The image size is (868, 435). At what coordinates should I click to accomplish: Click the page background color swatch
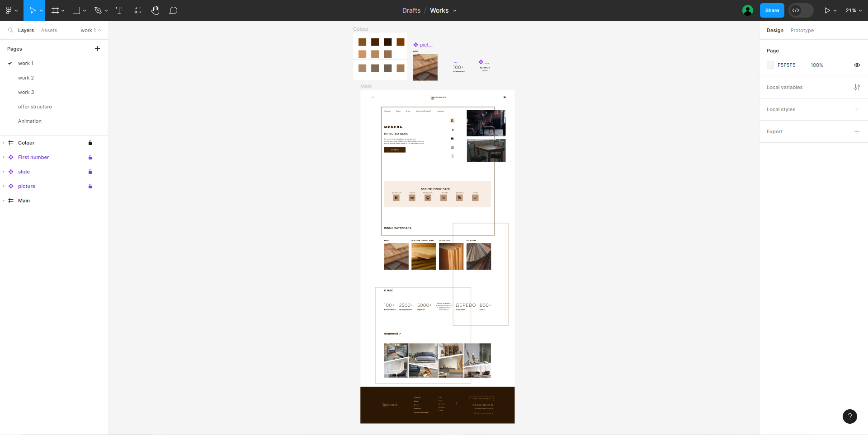click(770, 65)
